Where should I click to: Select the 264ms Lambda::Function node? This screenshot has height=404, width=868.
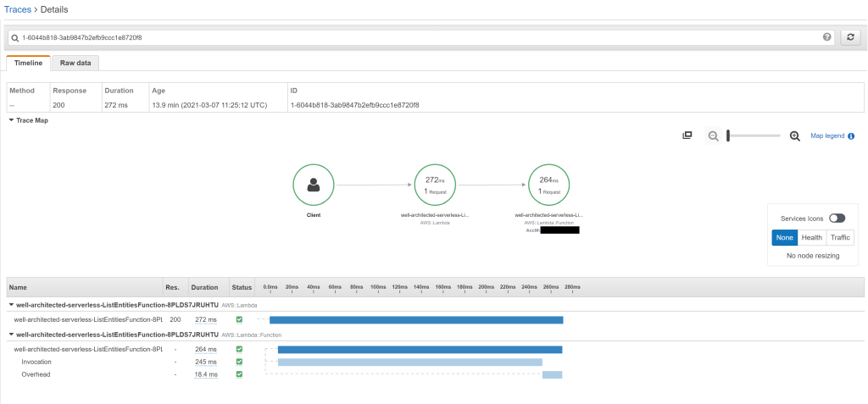[549, 185]
